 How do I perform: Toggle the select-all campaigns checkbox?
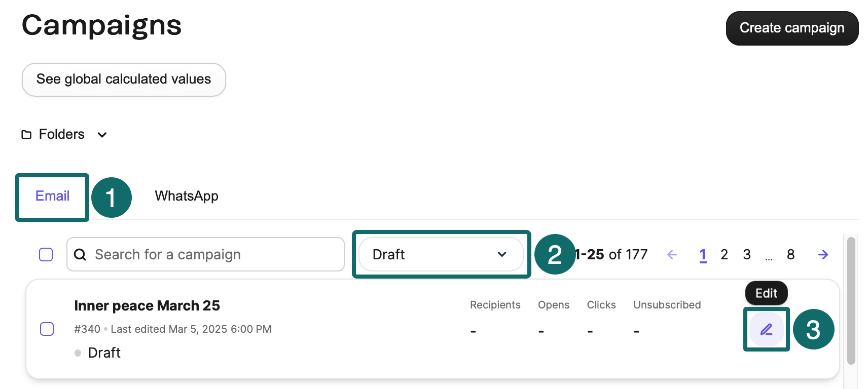tap(46, 254)
